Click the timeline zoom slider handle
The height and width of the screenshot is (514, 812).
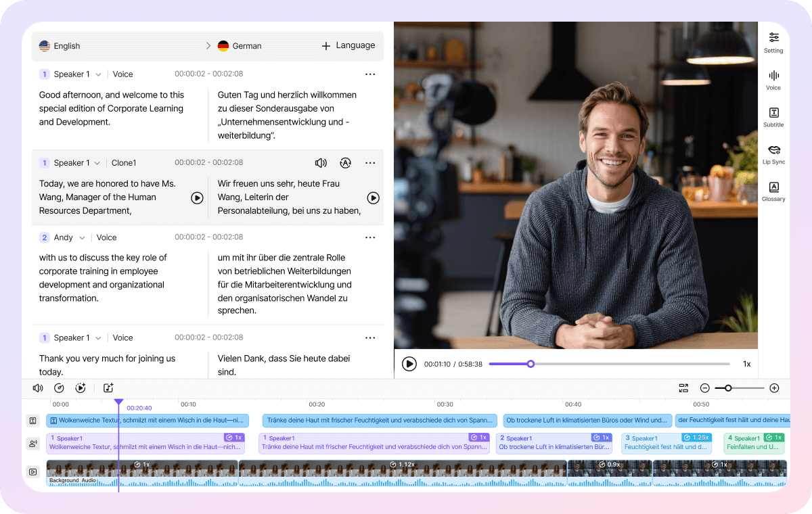728,388
